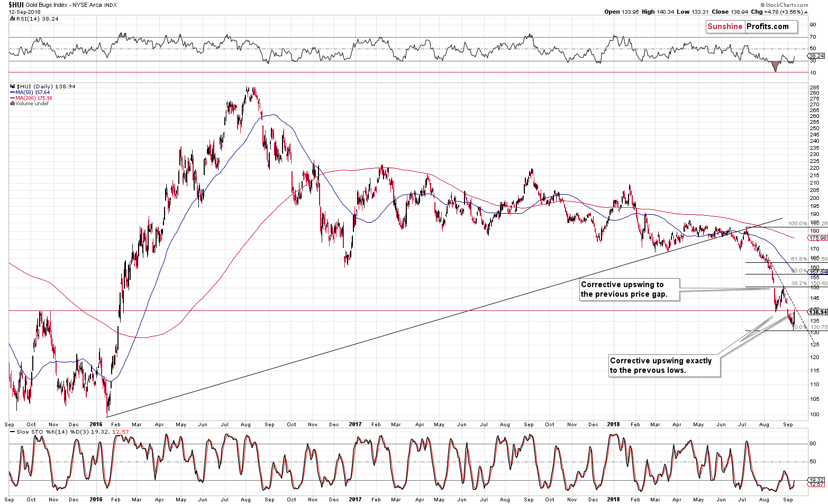The width and height of the screenshot is (828, 504).
Task: Click the 90 tick on the RSI axis
Action: pyautogui.click(x=814, y=25)
